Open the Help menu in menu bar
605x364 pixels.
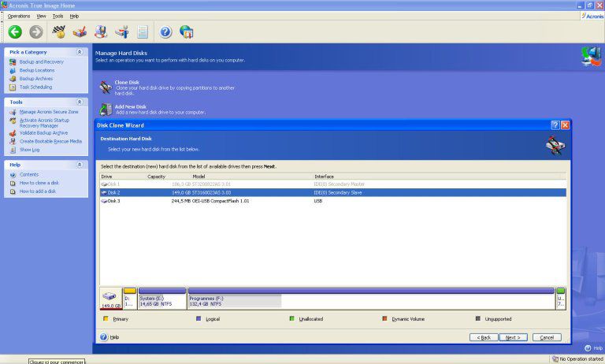coord(74,17)
